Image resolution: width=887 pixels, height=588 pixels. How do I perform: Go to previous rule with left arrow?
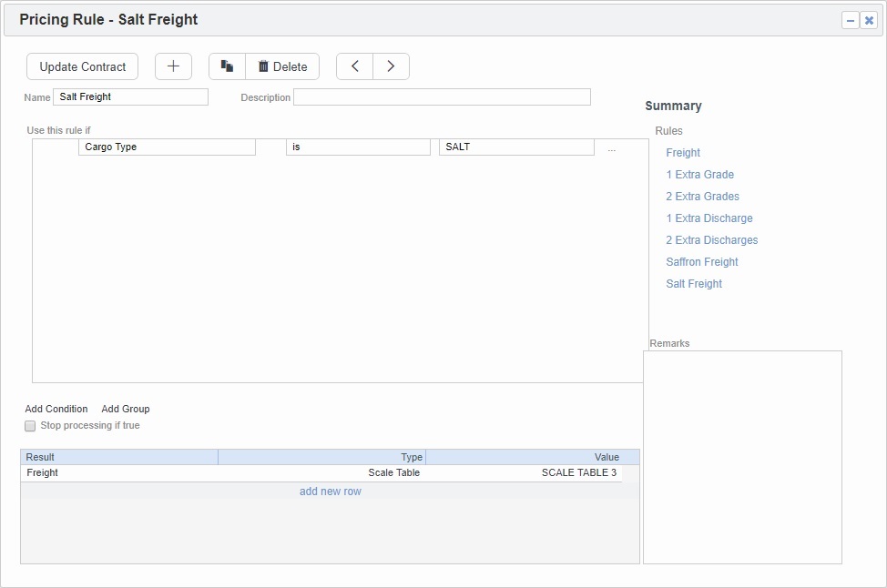pyautogui.click(x=355, y=66)
